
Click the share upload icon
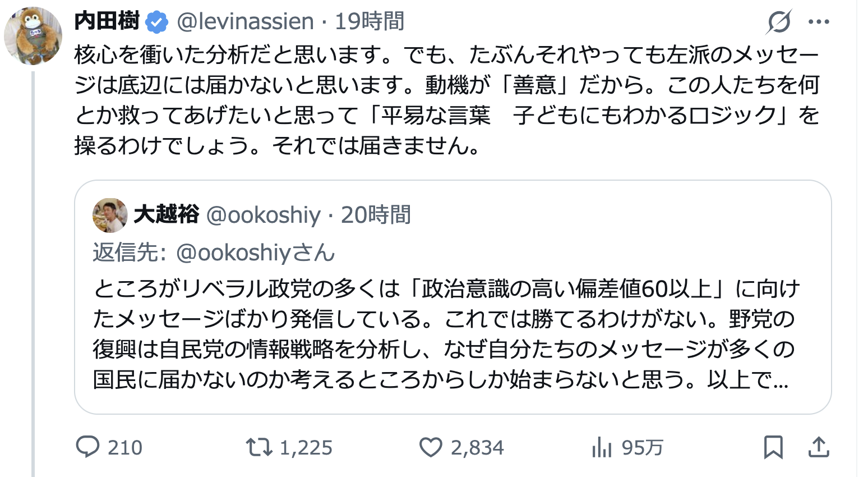tap(818, 447)
